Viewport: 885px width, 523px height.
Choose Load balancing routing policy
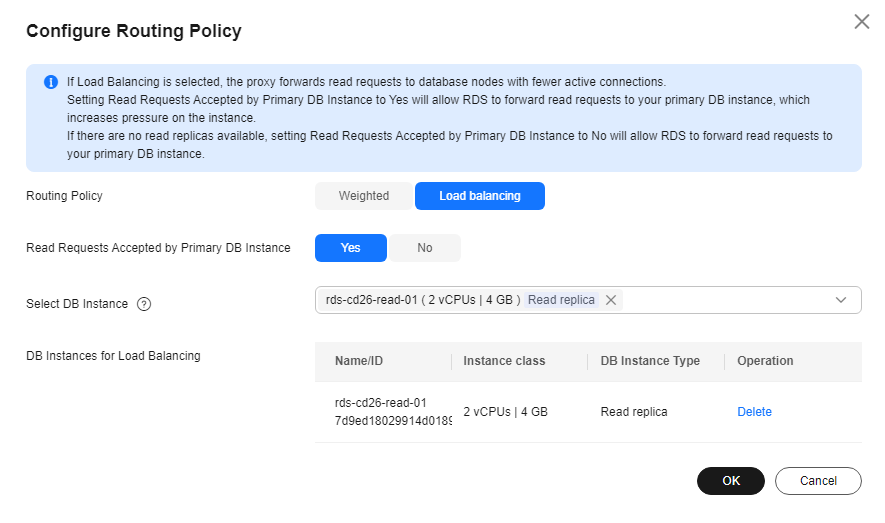480,196
